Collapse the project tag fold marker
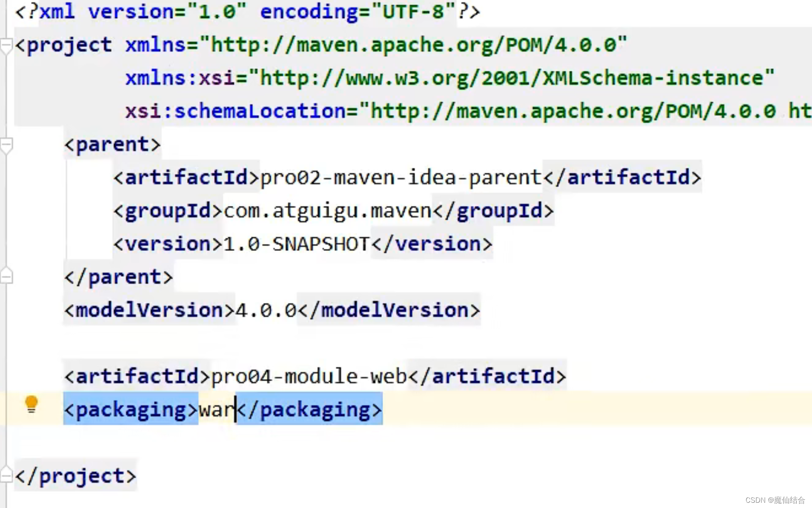The width and height of the screenshot is (812, 508). point(6,46)
